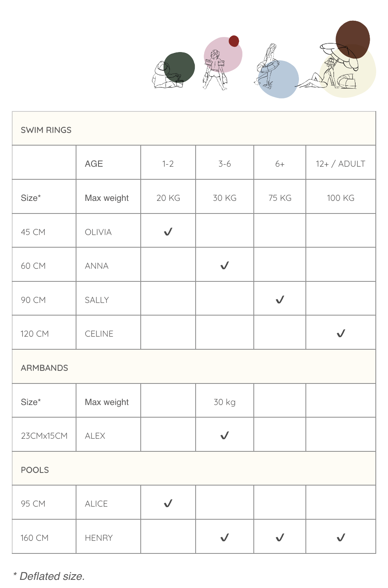Click the POOLS section header
The width and height of the screenshot is (388, 588).
pyautogui.click(x=35, y=470)
